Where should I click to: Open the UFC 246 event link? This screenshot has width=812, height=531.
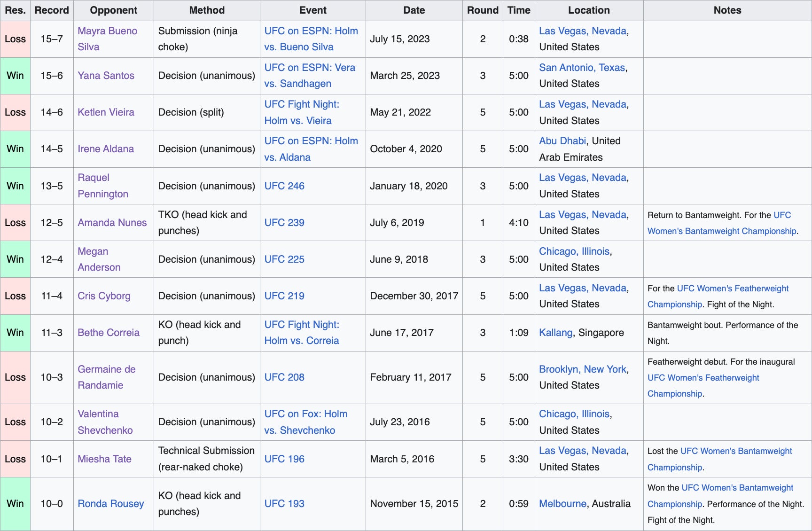[x=284, y=186]
